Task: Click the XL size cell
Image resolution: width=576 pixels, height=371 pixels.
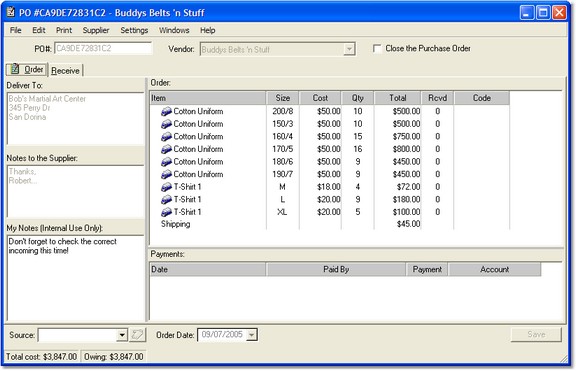Action: pyautogui.click(x=282, y=212)
